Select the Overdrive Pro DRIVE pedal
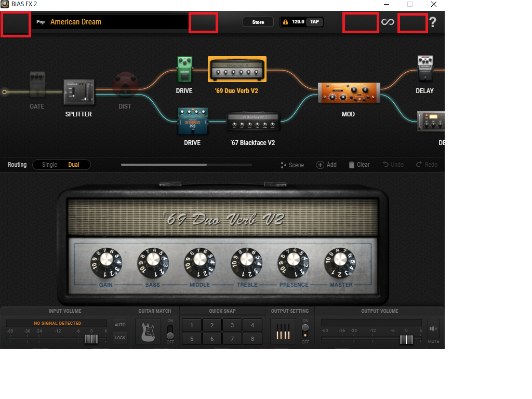 [193, 122]
